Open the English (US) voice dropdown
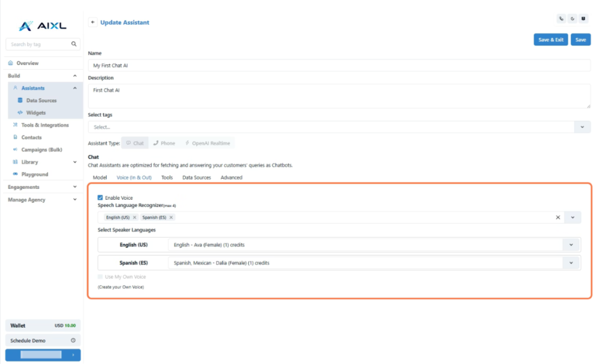This screenshot has height=364, width=616. coord(570,245)
